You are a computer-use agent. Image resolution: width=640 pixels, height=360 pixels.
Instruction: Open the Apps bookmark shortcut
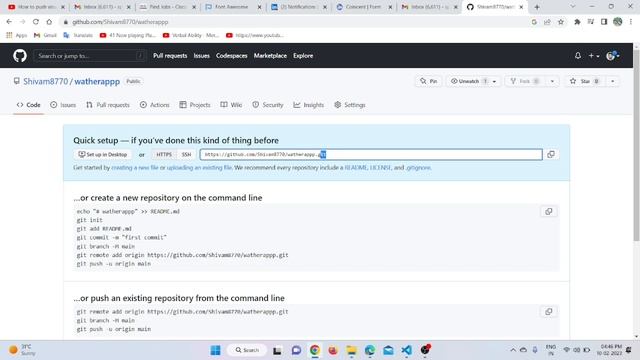click(17, 35)
